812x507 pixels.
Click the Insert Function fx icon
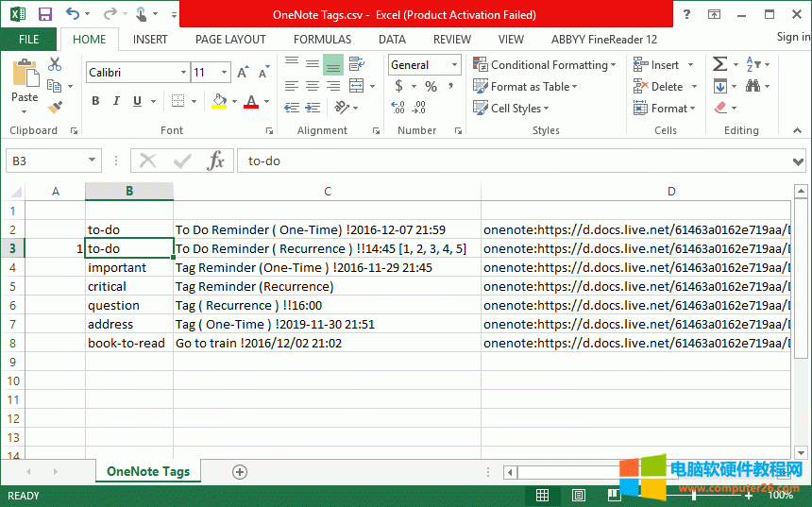(216, 161)
